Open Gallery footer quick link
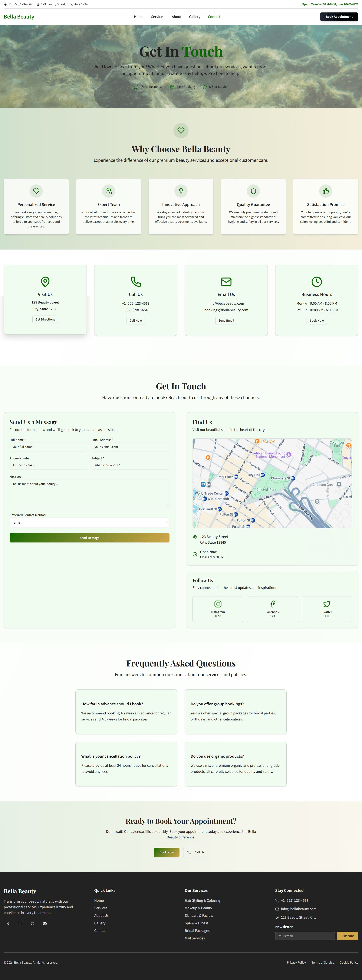Image resolution: width=362 pixels, height=980 pixels. [x=100, y=923]
